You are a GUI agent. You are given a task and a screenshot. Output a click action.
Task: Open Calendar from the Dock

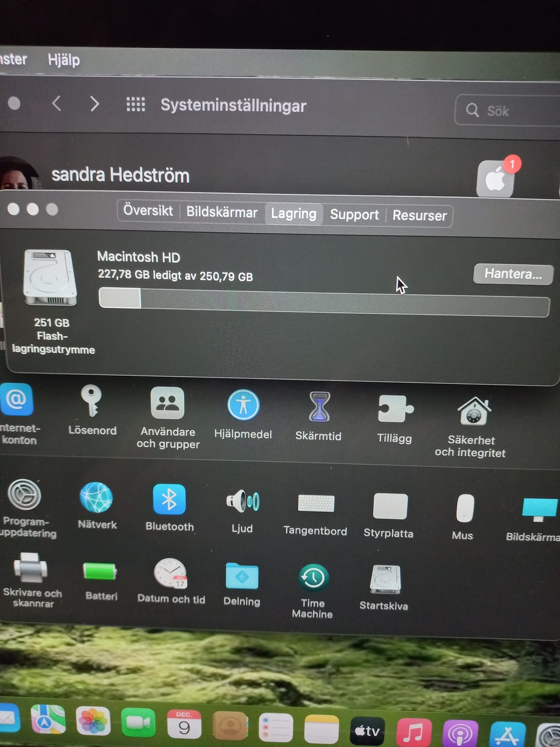pos(184,725)
